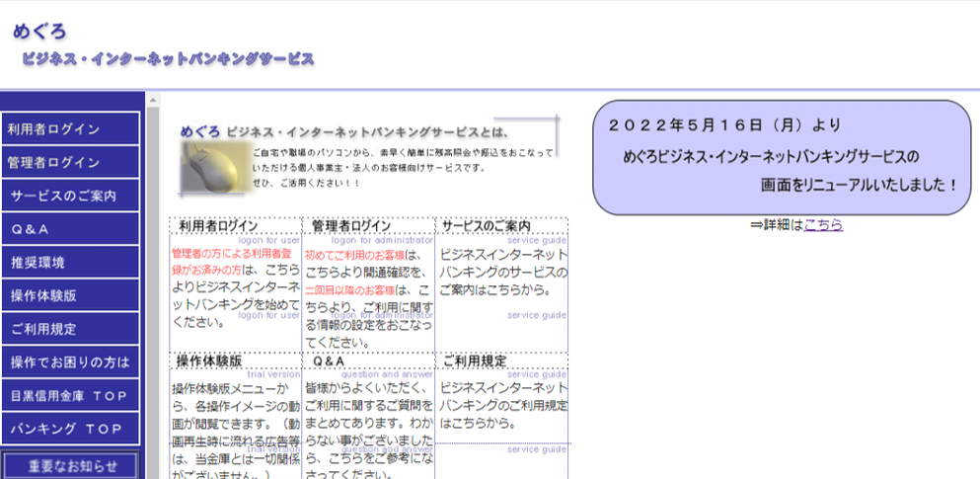The width and height of the screenshot is (980, 479).
Task: Open バンキング TOP in the sidebar
Action: (70, 429)
